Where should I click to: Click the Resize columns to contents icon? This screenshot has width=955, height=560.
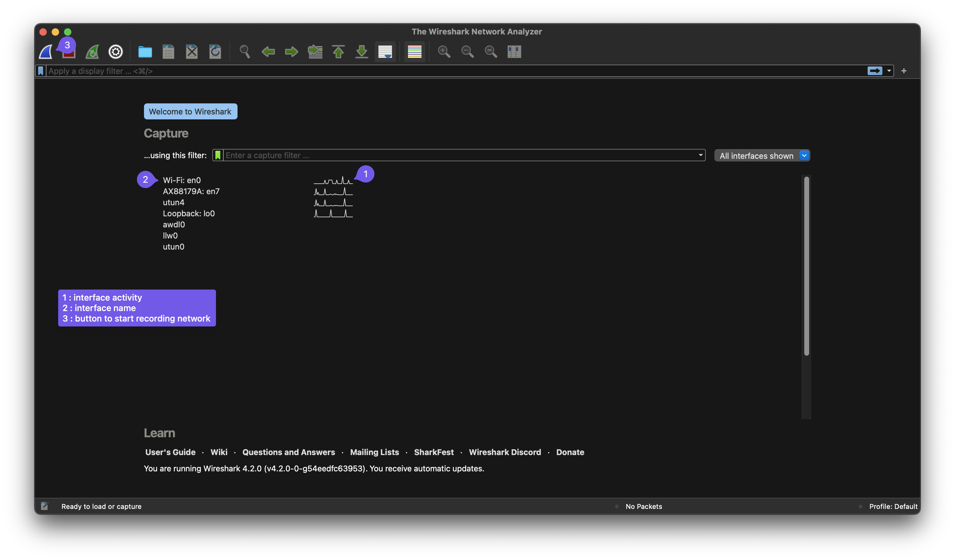point(514,51)
